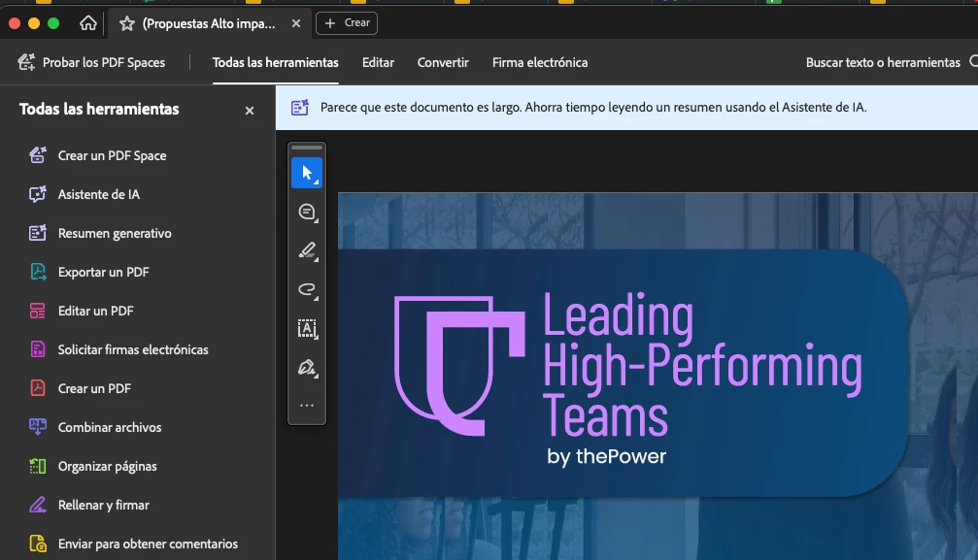Click the Crear un PDF icon
The width and height of the screenshot is (978, 560).
(38, 388)
